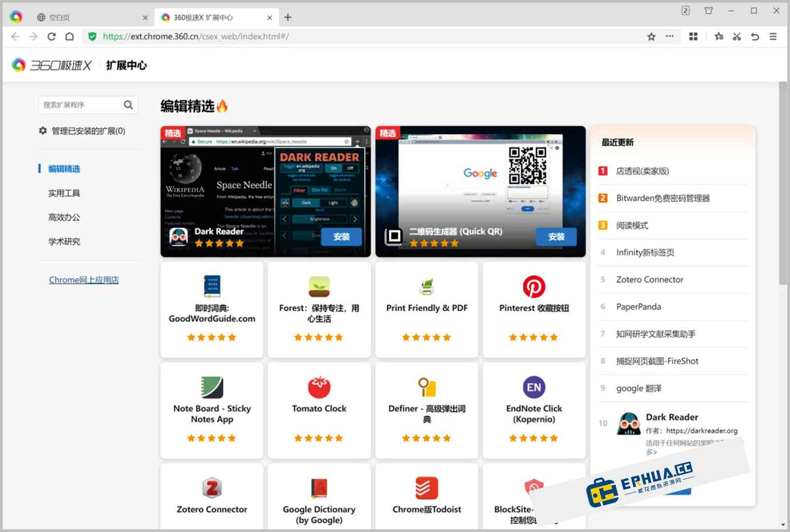Install 二维码生成器 Quick QR with 安装 button
This screenshot has width=790, height=532.
click(x=556, y=237)
